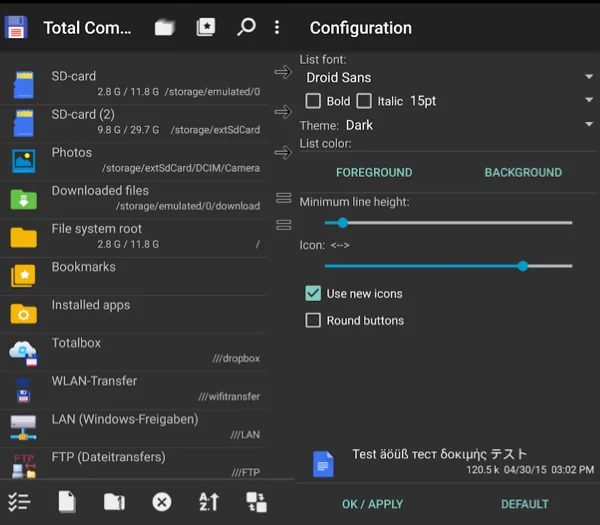Viewport: 600px width, 525px height.
Task: Open the Photos entry
Action: coord(134,161)
